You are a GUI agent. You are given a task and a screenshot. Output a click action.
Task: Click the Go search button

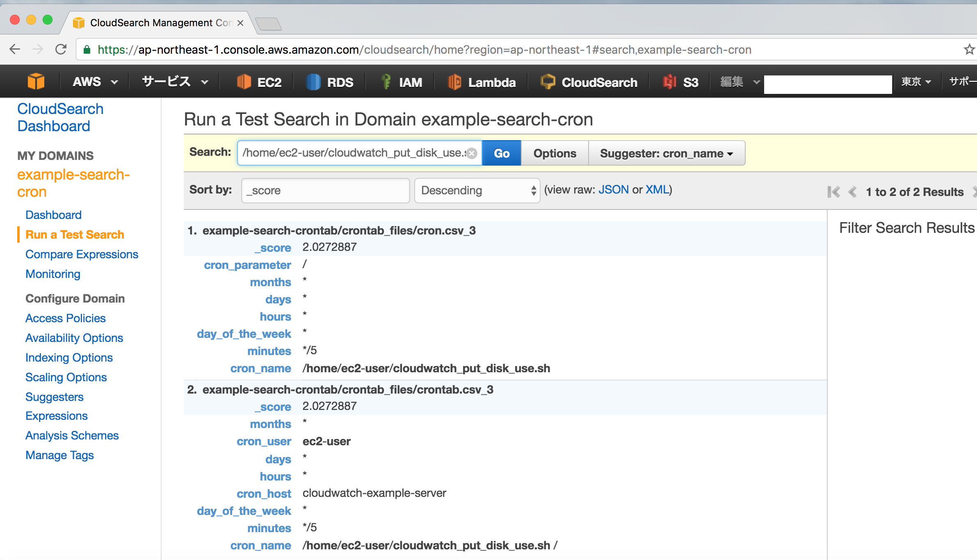[502, 154]
